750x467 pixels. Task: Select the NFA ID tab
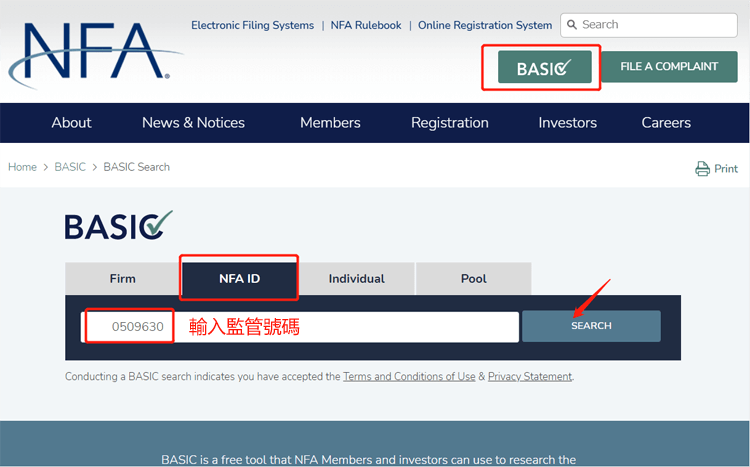pos(239,279)
